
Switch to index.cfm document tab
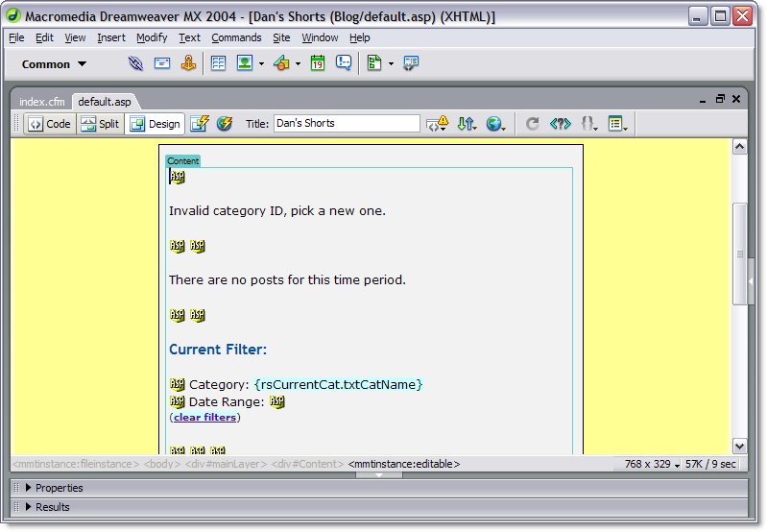tap(41, 102)
